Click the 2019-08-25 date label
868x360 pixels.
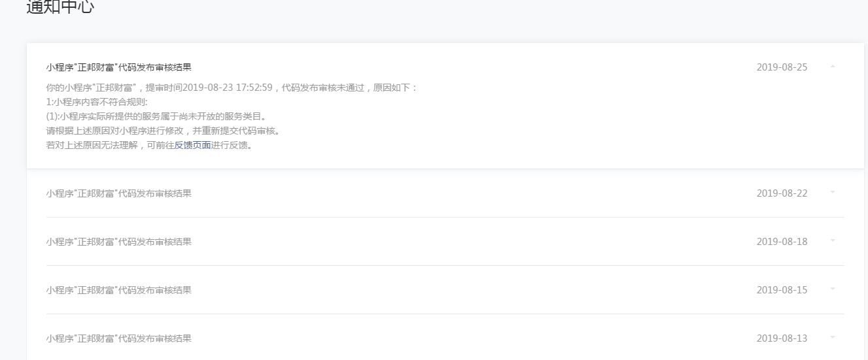tap(782, 67)
